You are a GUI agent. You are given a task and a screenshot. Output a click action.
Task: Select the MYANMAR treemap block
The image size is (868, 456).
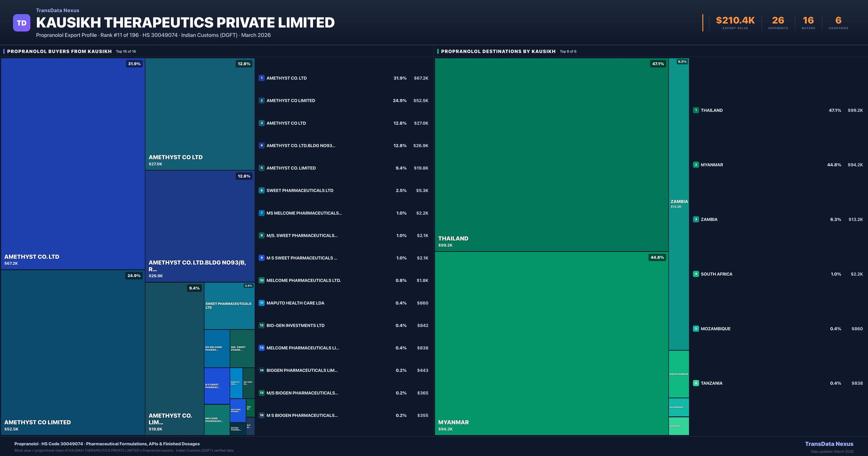[x=551, y=343]
